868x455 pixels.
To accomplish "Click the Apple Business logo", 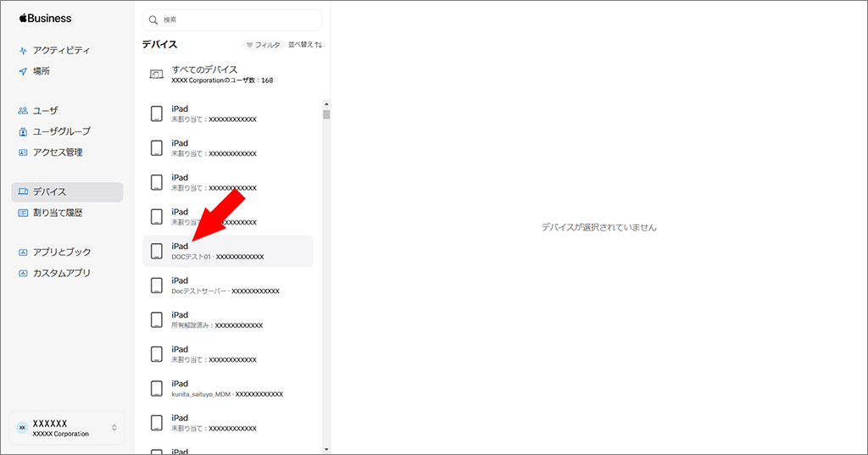I will [46, 19].
